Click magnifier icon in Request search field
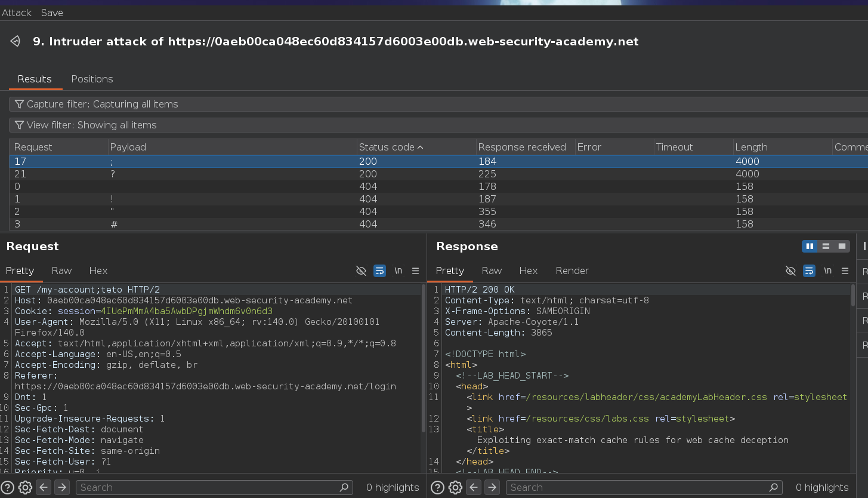Viewport: 868px width, 498px height. [344, 487]
